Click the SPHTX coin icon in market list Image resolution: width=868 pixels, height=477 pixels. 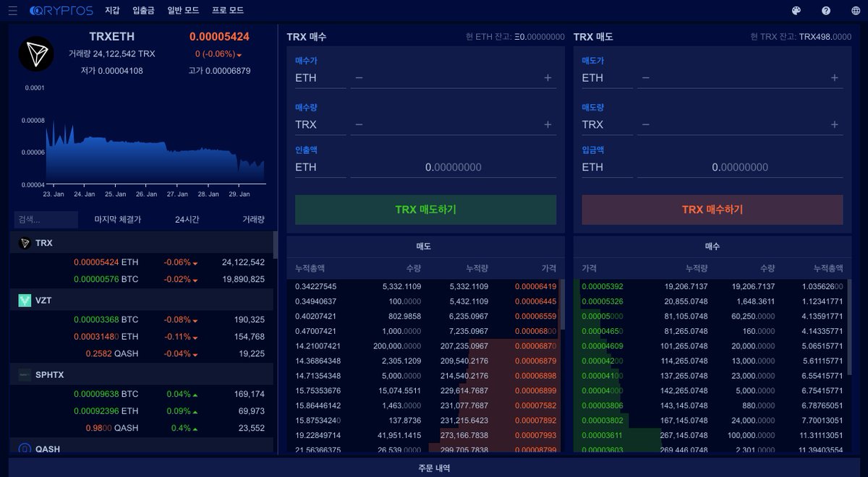(25, 374)
